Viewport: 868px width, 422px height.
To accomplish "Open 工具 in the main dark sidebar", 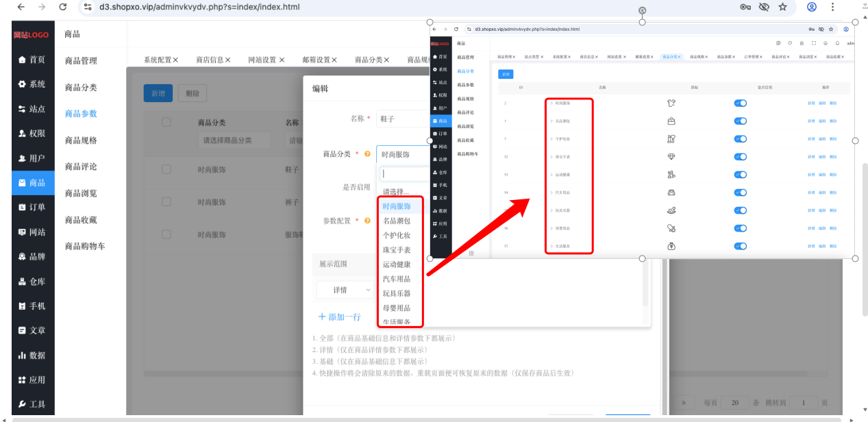I will pyautogui.click(x=32, y=404).
